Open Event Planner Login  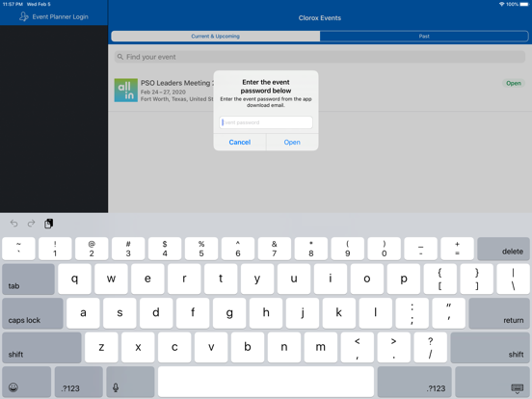click(x=54, y=16)
